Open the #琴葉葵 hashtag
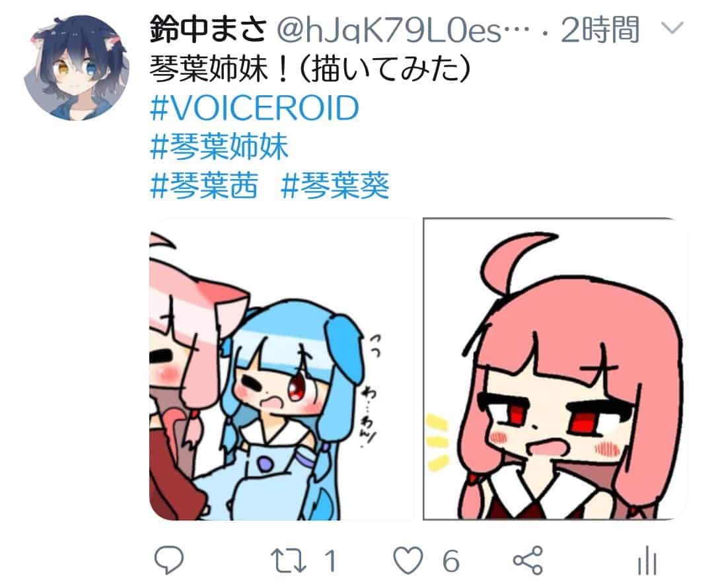Image resolution: width=712 pixels, height=588 pixels. pos(335,185)
